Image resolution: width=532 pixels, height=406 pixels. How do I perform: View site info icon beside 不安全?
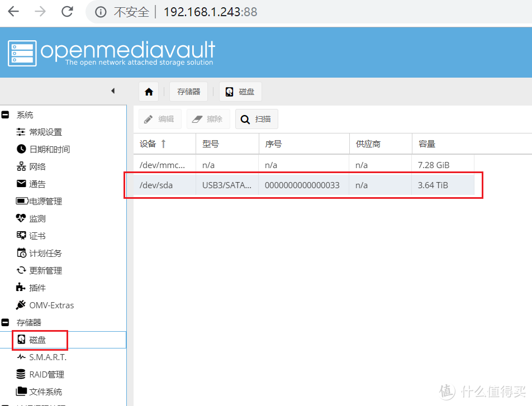pyautogui.click(x=101, y=12)
